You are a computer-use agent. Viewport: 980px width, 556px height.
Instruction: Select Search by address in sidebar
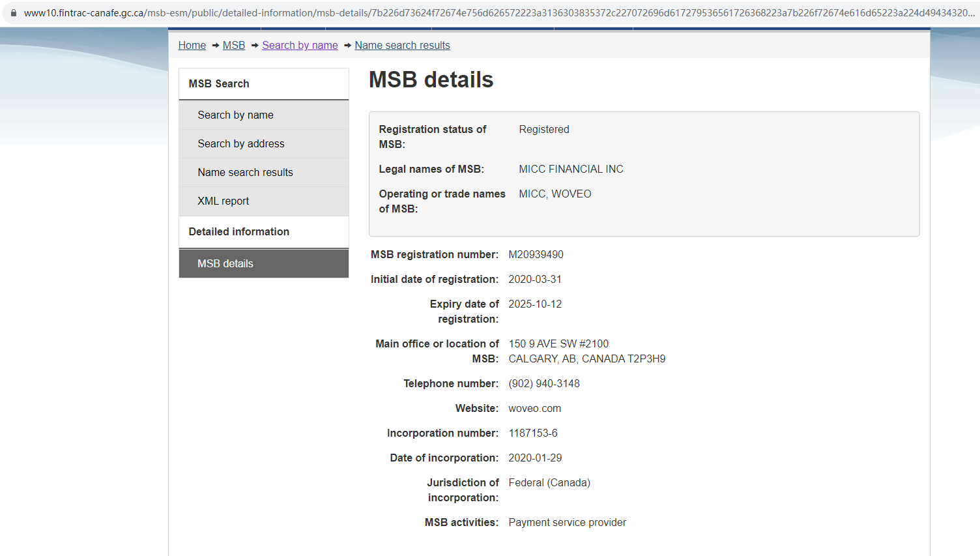264,143
